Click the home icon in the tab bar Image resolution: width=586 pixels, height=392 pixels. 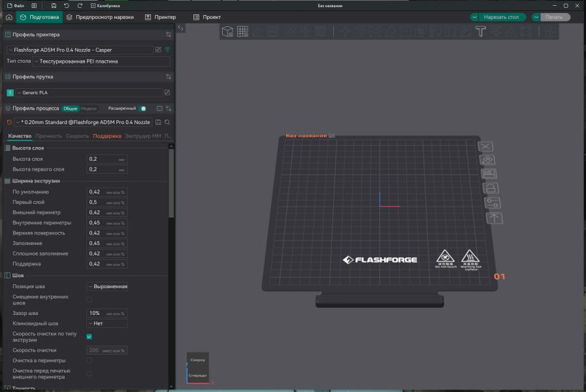[x=8, y=17]
